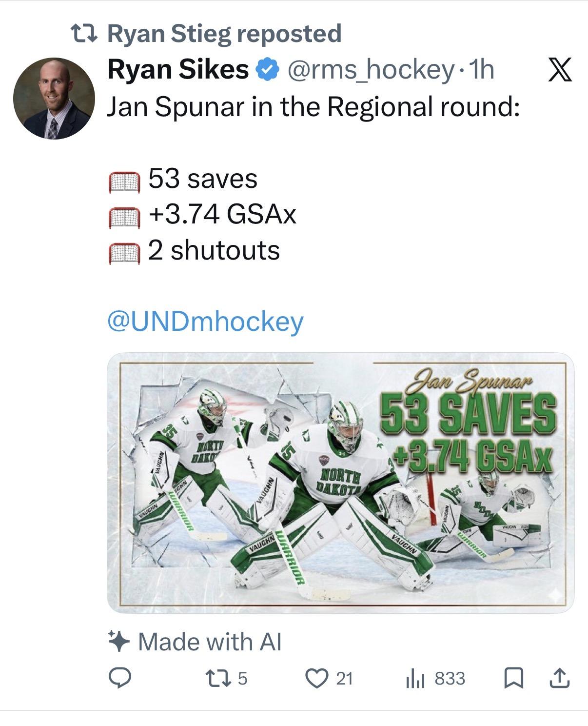Open the North Dakota goalie graphic image
This screenshot has height=726, width=588.
(x=340, y=482)
